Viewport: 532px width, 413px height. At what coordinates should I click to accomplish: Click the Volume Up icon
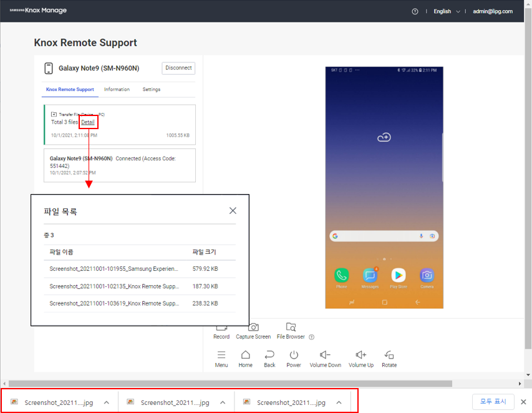(360, 354)
